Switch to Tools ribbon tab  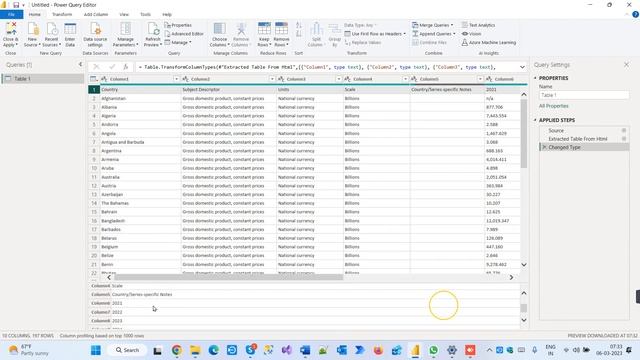click(x=146, y=14)
